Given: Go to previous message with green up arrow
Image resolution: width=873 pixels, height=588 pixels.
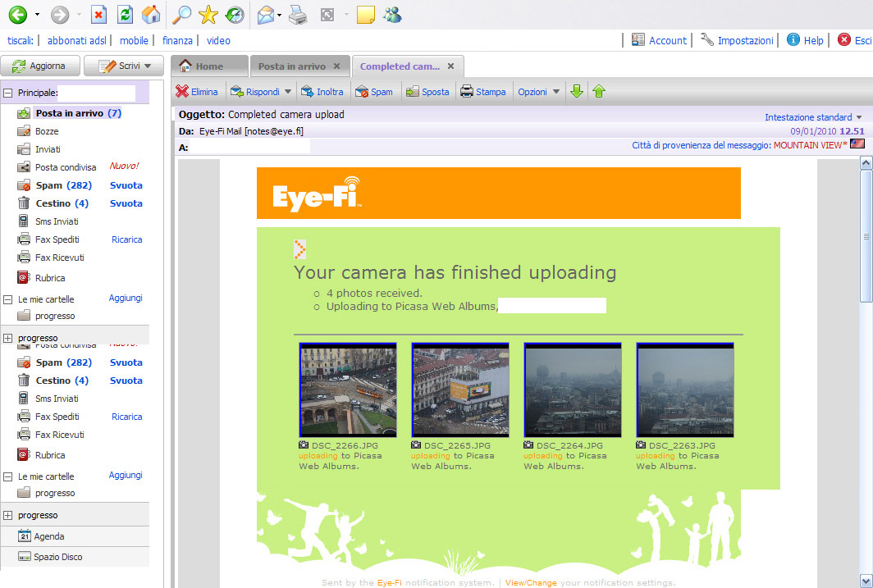Looking at the screenshot, I should (599, 91).
